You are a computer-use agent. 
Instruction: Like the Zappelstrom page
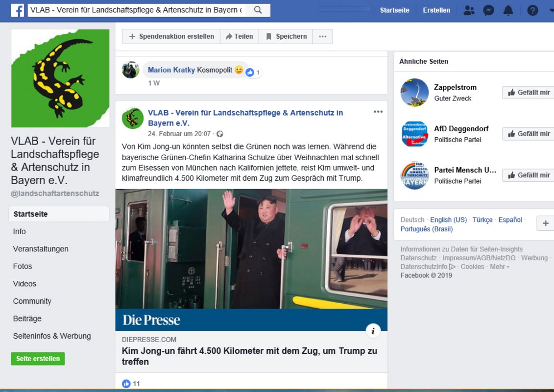coord(529,92)
